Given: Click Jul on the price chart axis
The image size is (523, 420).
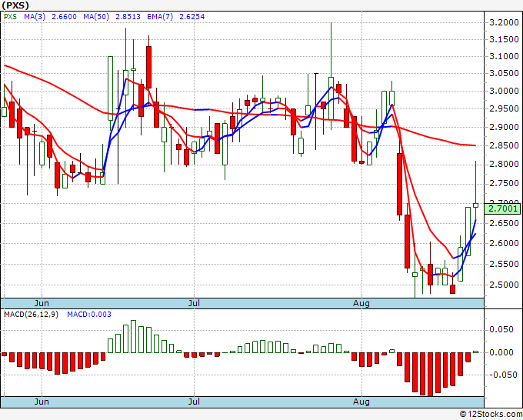Looking at the screenshot, I should coord(194,303).
